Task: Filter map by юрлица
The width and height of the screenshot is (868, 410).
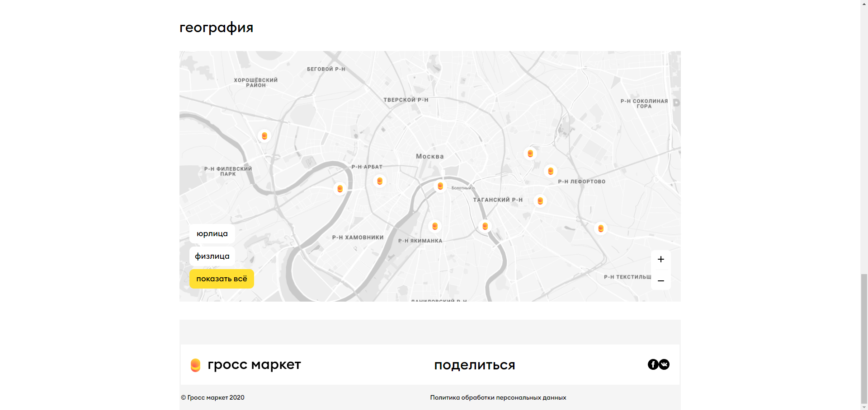Action: pyautogui.click(x=212, y=233)
